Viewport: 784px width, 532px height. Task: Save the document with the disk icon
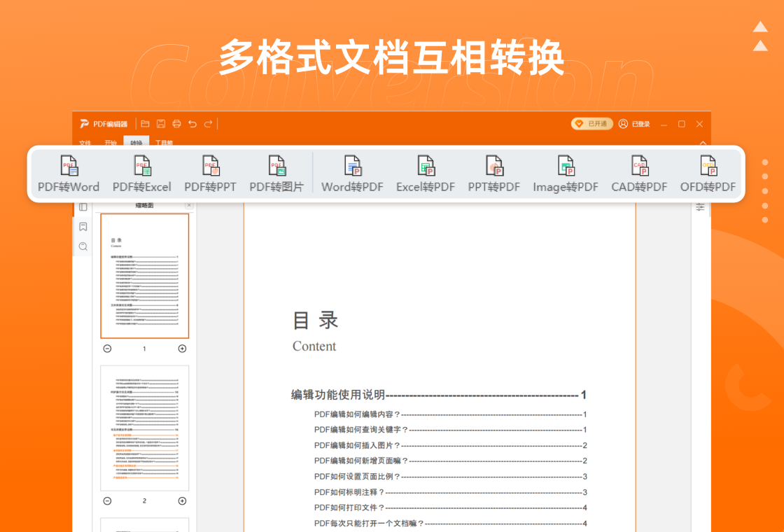click(x=161, y=124)
